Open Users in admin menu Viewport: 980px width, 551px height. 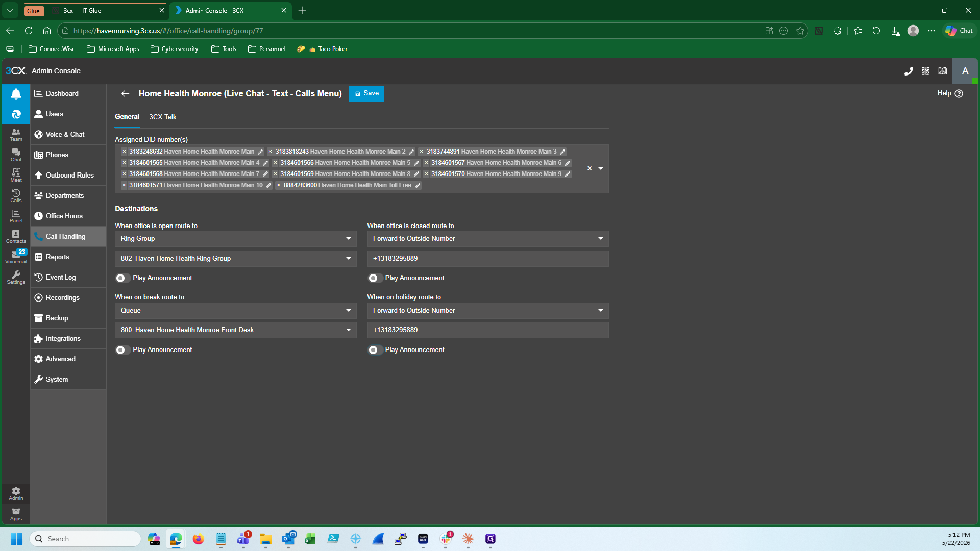68,114
